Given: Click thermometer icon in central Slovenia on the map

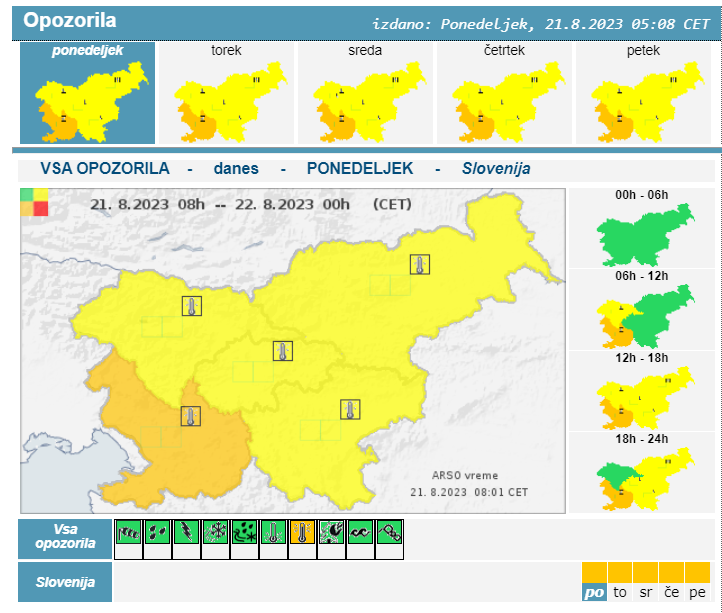Looking at the screenshot, I should click(x=284, y=351).
